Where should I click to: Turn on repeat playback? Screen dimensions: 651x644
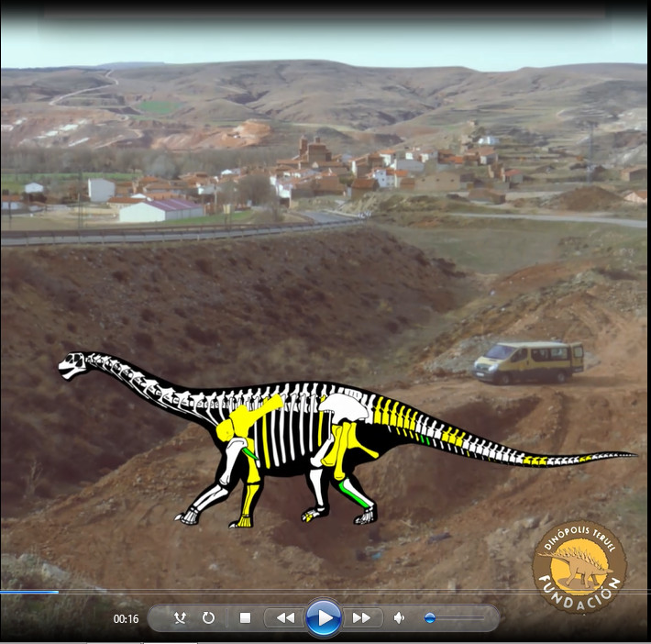208,618
